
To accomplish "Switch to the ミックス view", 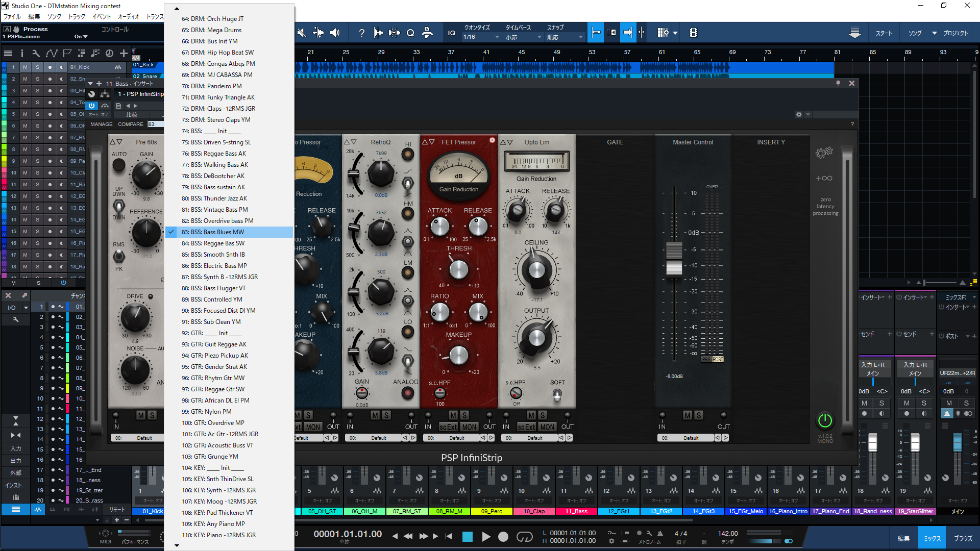I will [x=932, y=538].
